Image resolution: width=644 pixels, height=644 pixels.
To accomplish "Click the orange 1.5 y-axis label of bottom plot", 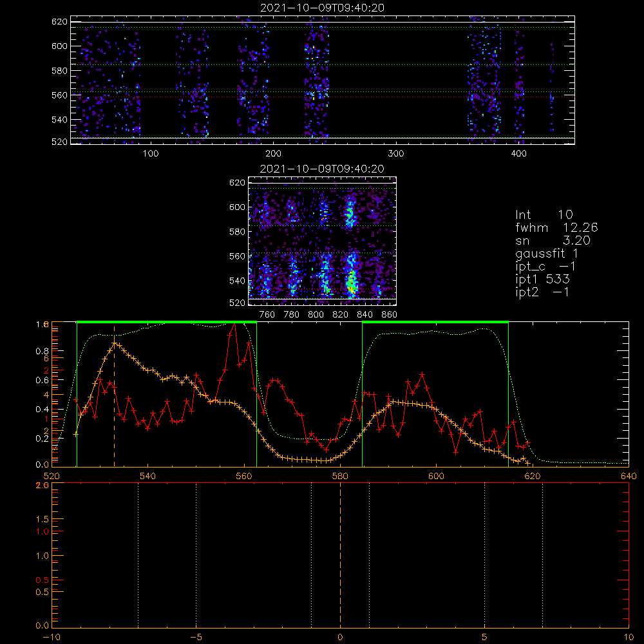I will point(43,520).
